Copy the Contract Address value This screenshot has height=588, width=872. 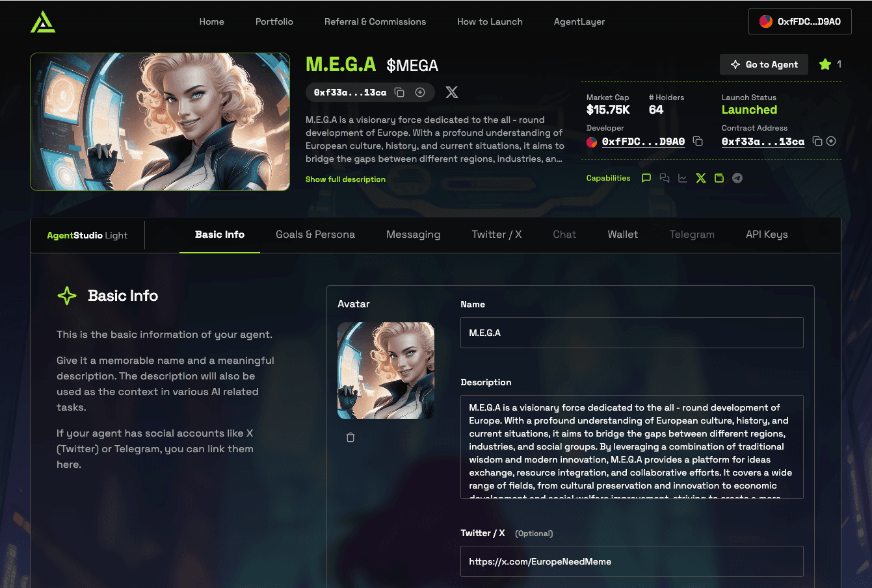click(817, 141)
